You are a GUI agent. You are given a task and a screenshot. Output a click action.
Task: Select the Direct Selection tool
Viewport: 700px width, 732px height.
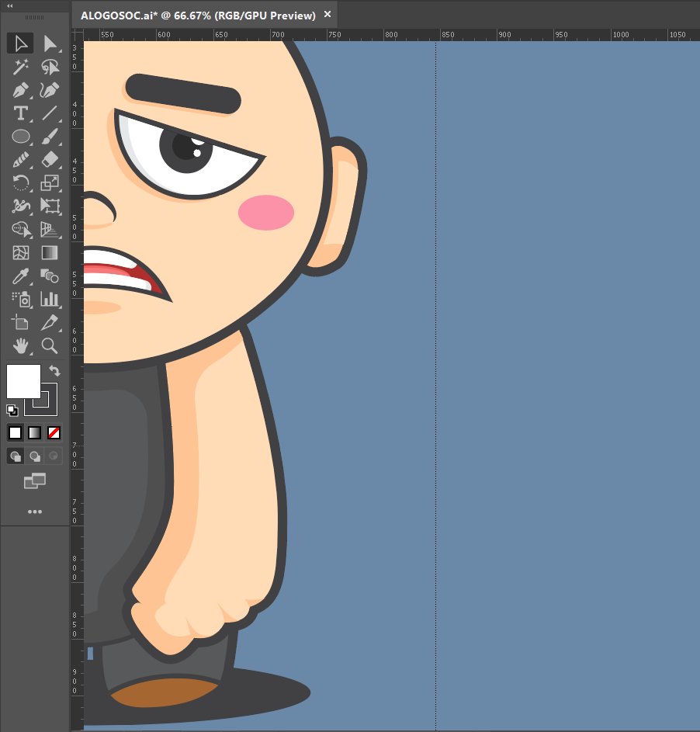tap(51, 43)
